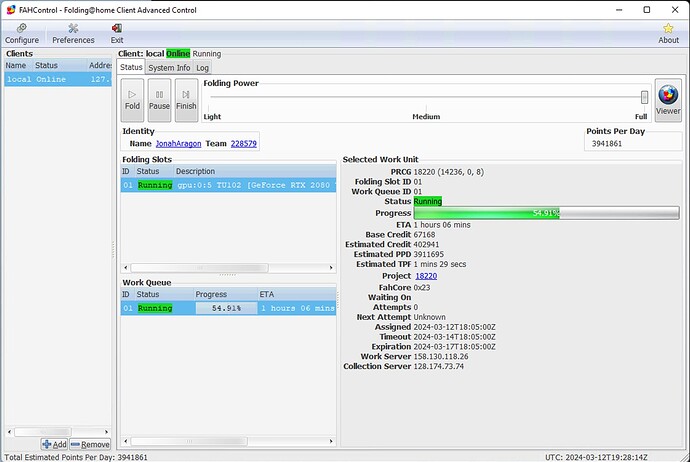The width and height of the screenshot is (690, 462).
Task: Open the Log tab
Action: 202,68
